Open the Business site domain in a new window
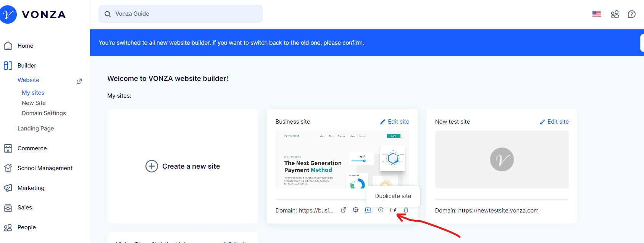 tap(344, 210)
